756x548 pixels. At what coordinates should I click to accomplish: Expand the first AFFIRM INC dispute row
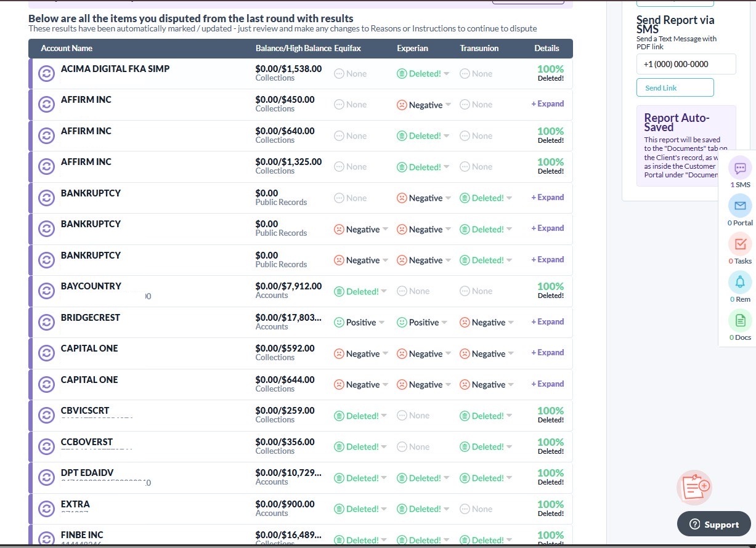coord(547,104)
